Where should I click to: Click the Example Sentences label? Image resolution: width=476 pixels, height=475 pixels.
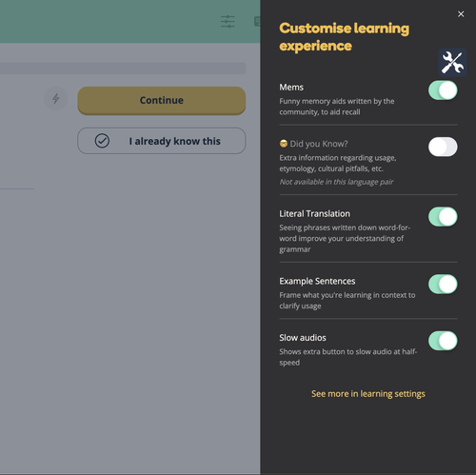[x=317, y=281]
